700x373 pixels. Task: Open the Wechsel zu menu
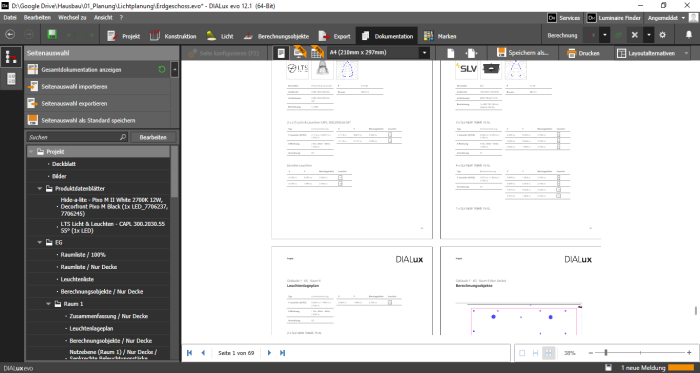pos(72,18)
